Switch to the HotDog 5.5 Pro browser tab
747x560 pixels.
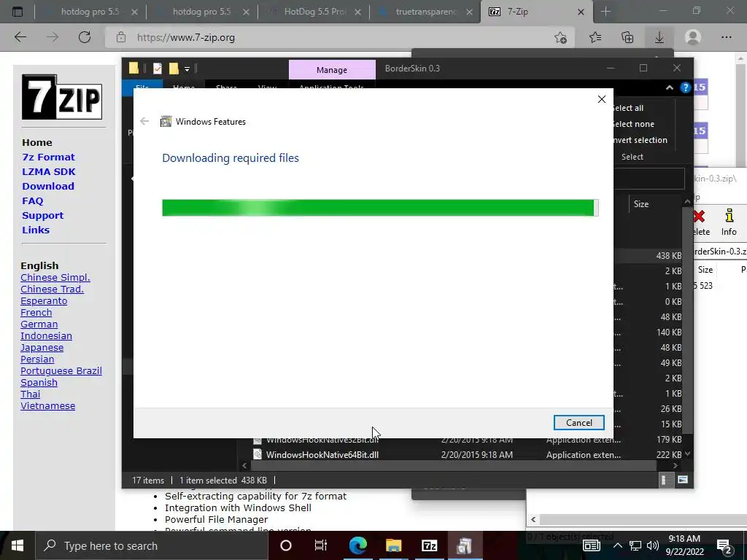(314, 12)
